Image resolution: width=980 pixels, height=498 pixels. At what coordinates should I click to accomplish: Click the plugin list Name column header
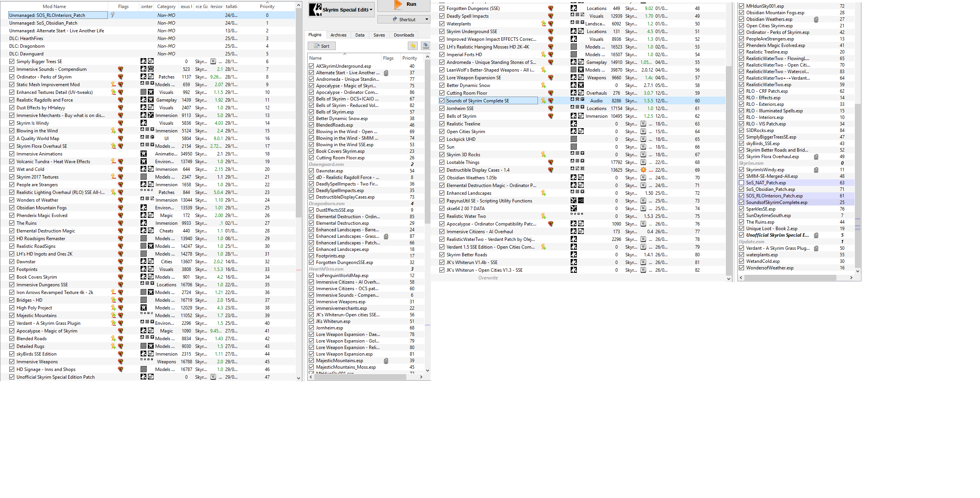point(344,58)
